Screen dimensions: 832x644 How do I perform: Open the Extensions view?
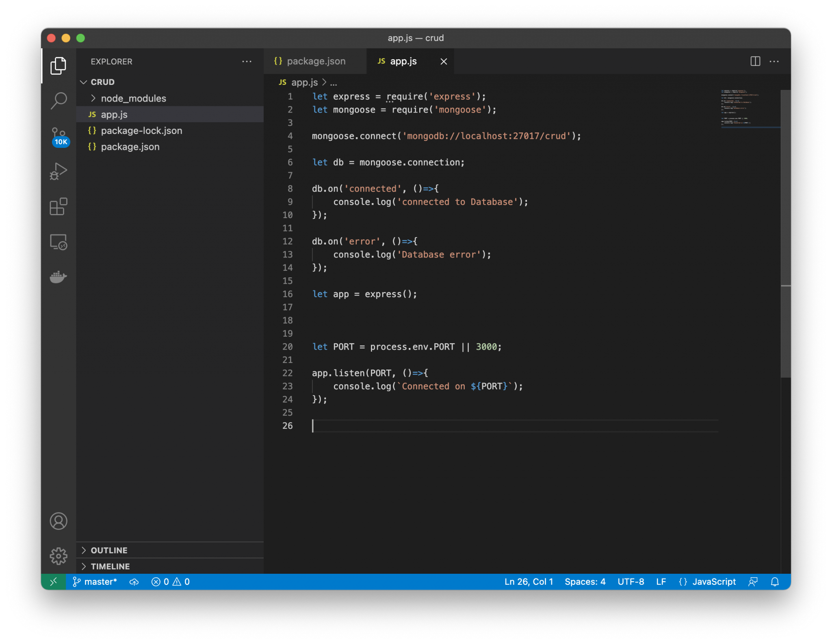click(59, 207)
